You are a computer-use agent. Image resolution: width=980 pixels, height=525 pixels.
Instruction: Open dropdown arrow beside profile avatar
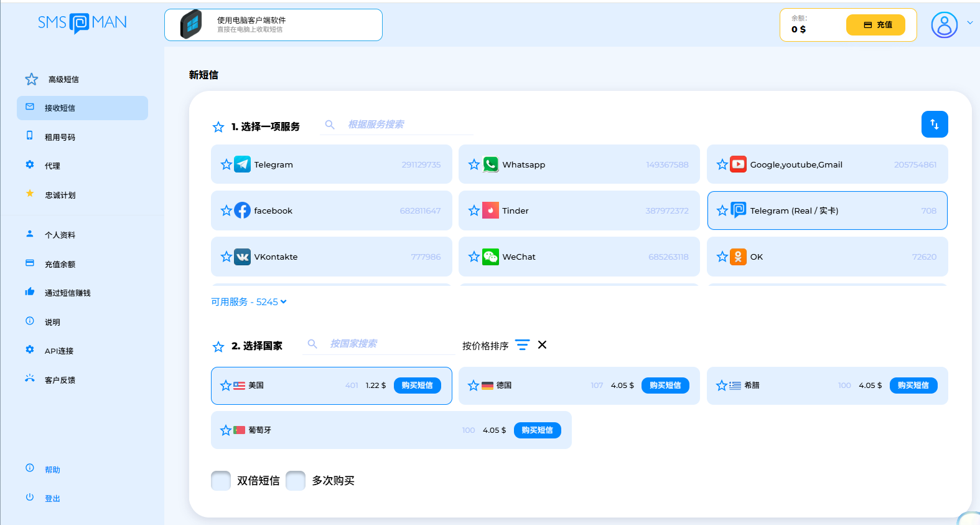pos(969,23)
